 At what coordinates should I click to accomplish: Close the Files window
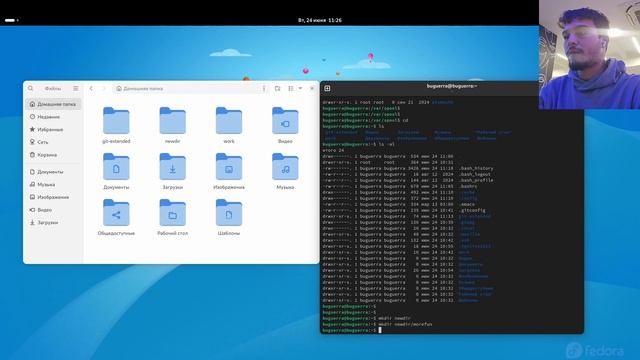[x=312, y=88]
